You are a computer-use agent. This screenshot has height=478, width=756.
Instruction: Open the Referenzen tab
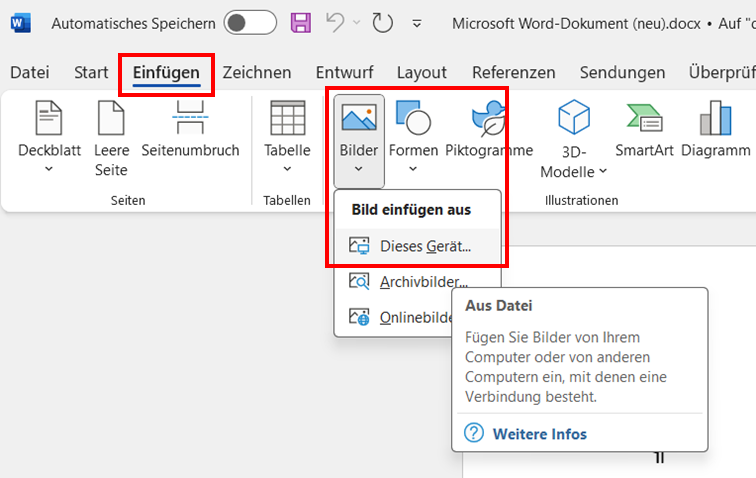click(x=513, y=72)
